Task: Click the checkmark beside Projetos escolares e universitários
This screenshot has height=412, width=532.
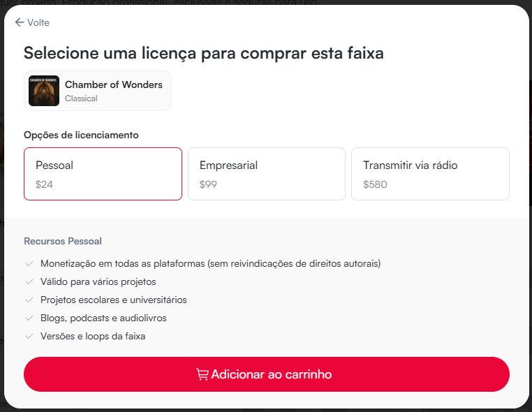Action: click(x=29, y=300)
